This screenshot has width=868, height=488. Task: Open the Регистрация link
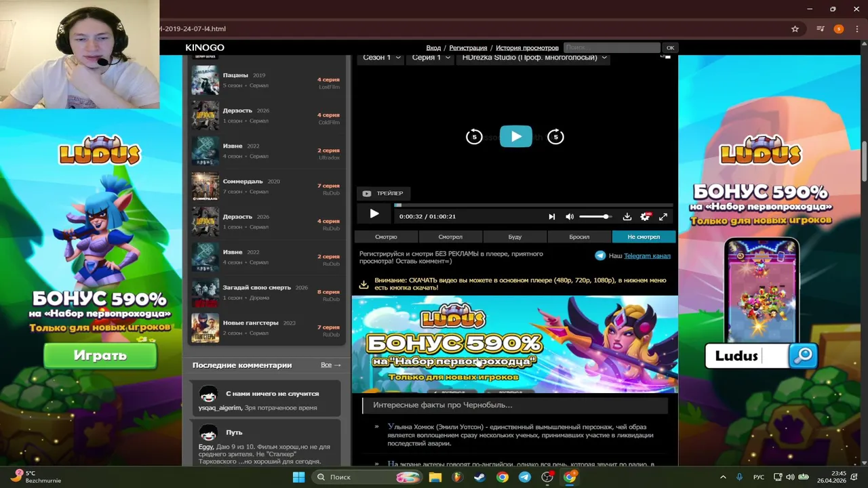click(468, 47)
